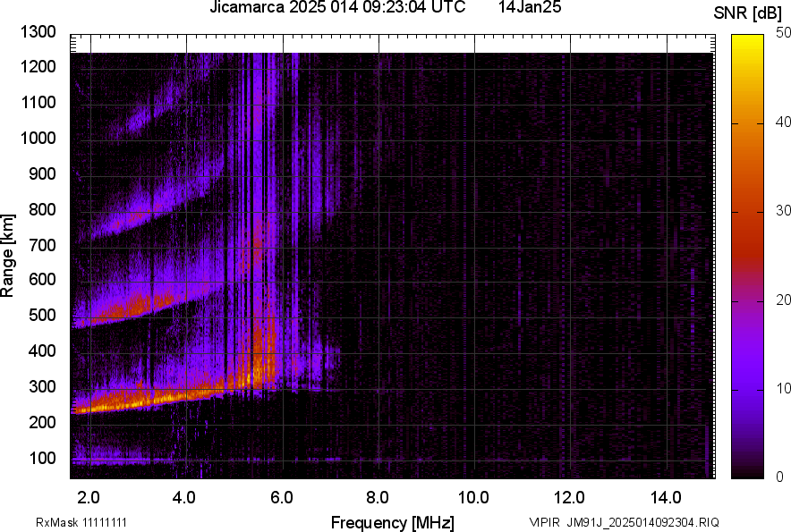Click the colorbar tick label '30'
Viewport: 791px width, 532px height.
783,211
